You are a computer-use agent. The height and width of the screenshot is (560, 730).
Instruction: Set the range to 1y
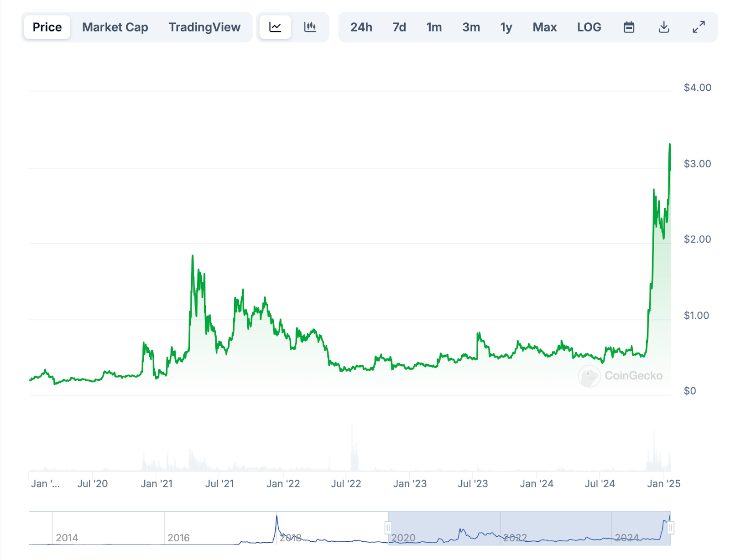tap(506, 27)
